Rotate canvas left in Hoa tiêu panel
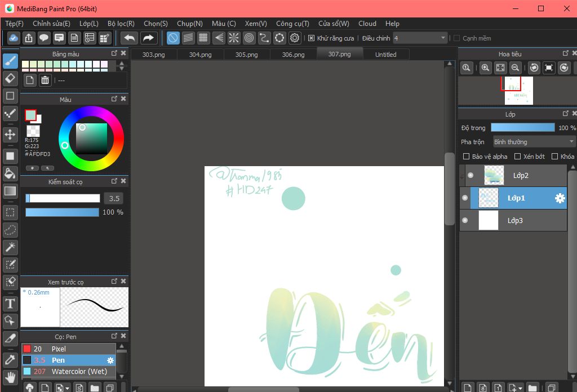The width and height of the screenshot is (577, 392). [x=534, y=68]
